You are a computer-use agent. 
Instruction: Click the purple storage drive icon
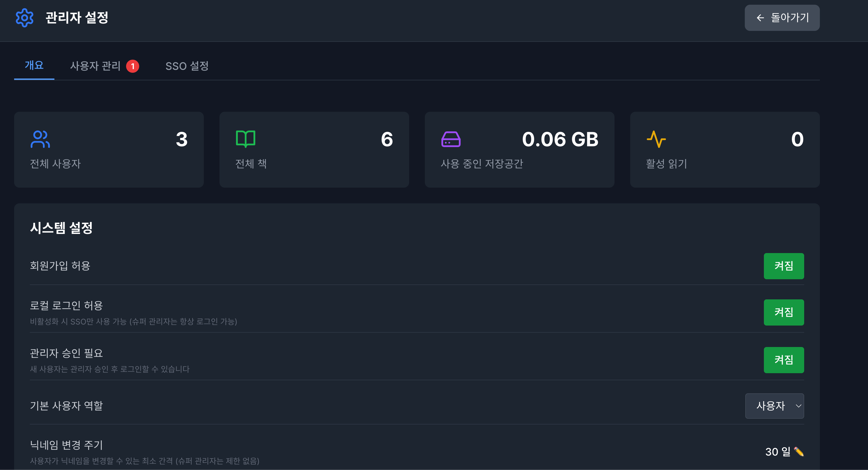(450, 139)
